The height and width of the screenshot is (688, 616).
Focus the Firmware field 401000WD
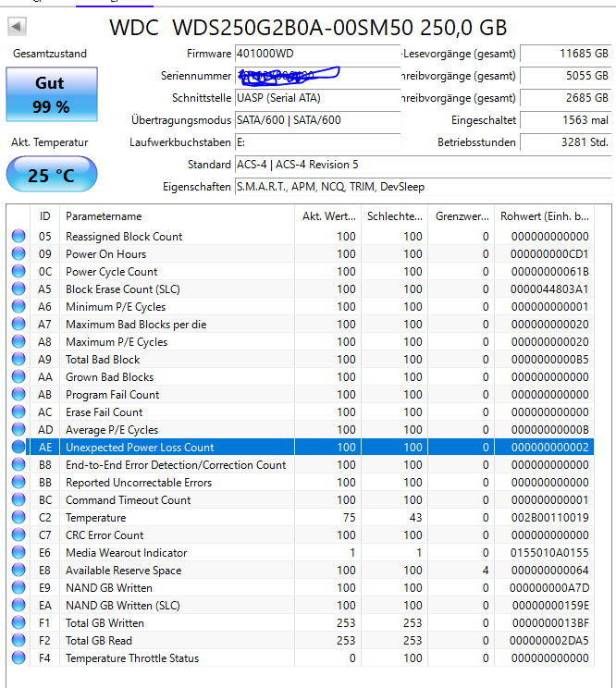317,54
